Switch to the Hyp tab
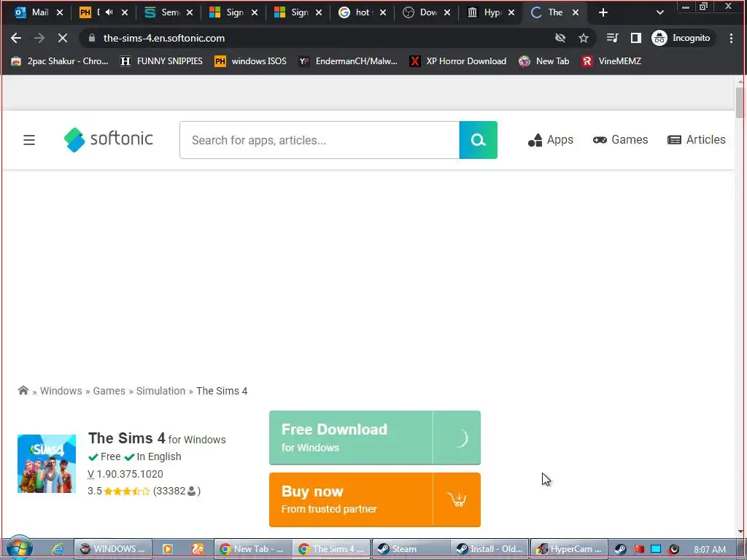Image resolution: width=747 pixels, height=560 pixels. point(489,13)
